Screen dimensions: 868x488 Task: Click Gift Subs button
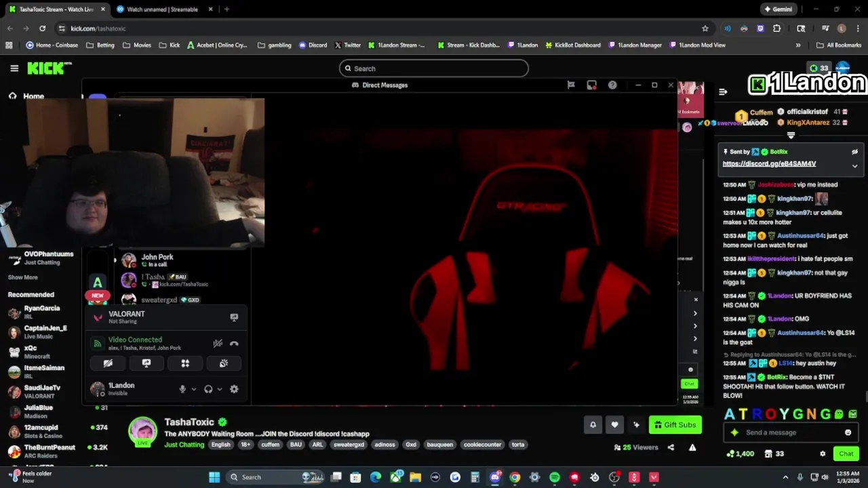(675, 425)
